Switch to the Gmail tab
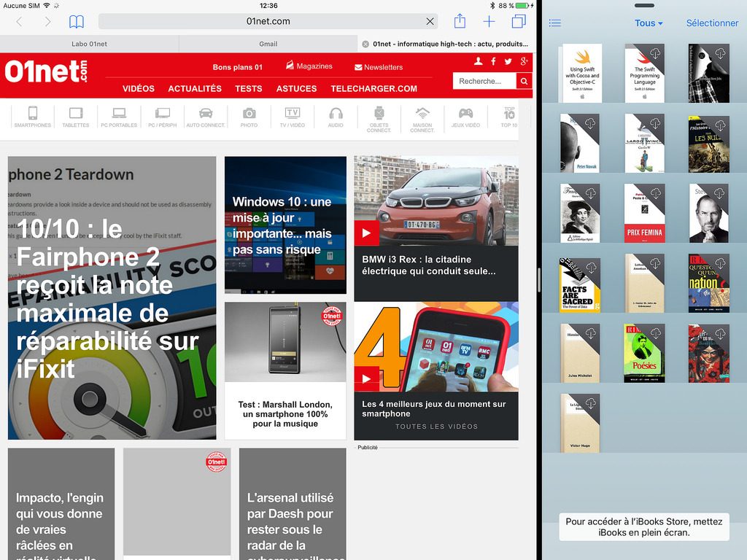 point(268,44)
